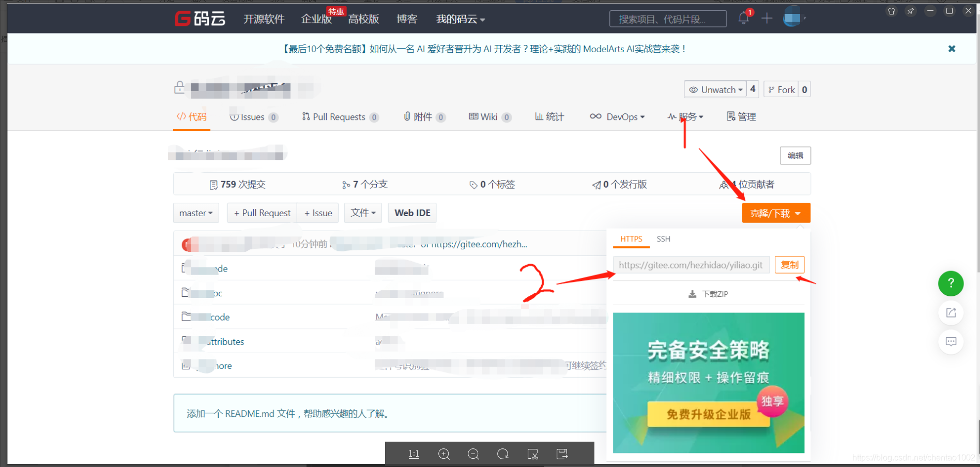Screen dimensions: 980x467
Task: Click the fork count 0
Action: click(804, 89)
